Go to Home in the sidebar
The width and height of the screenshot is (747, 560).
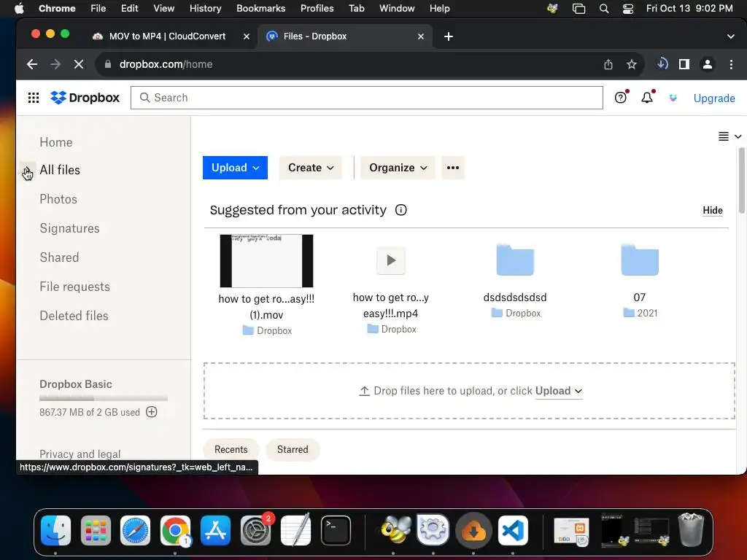point(56,142)
